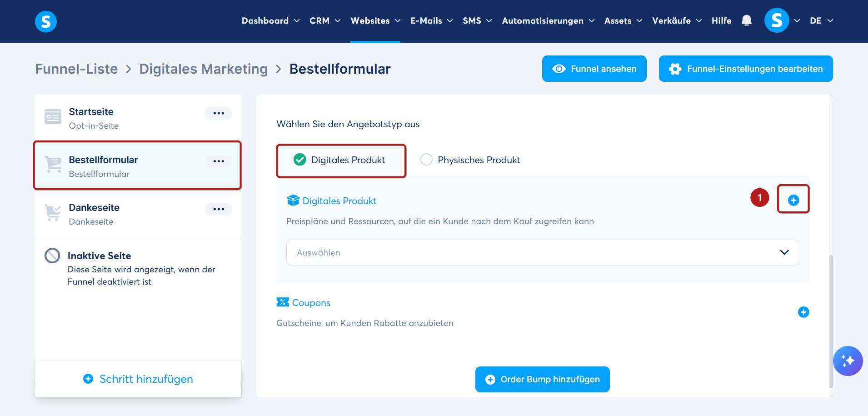Click the systeme.io logo in header
Viewport: 868px width, 416px height.
46,21
